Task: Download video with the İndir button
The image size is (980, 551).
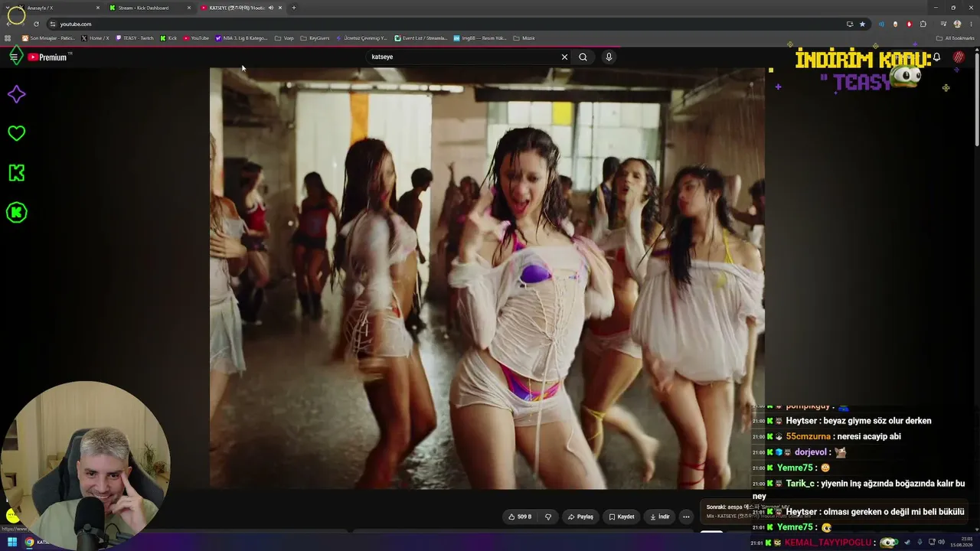Action: pyautogui.click(x=660, y=517)
